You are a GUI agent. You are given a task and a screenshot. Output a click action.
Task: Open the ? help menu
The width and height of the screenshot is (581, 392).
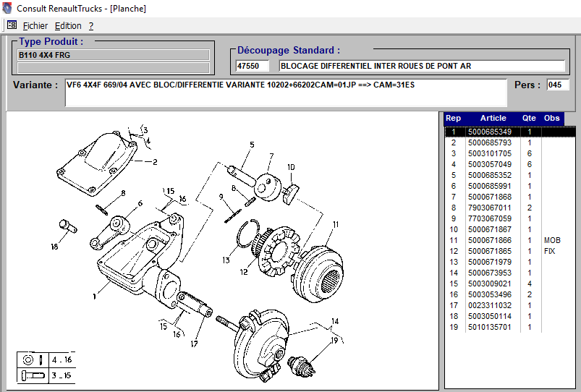pyautogui.click(x=91, y=25)
